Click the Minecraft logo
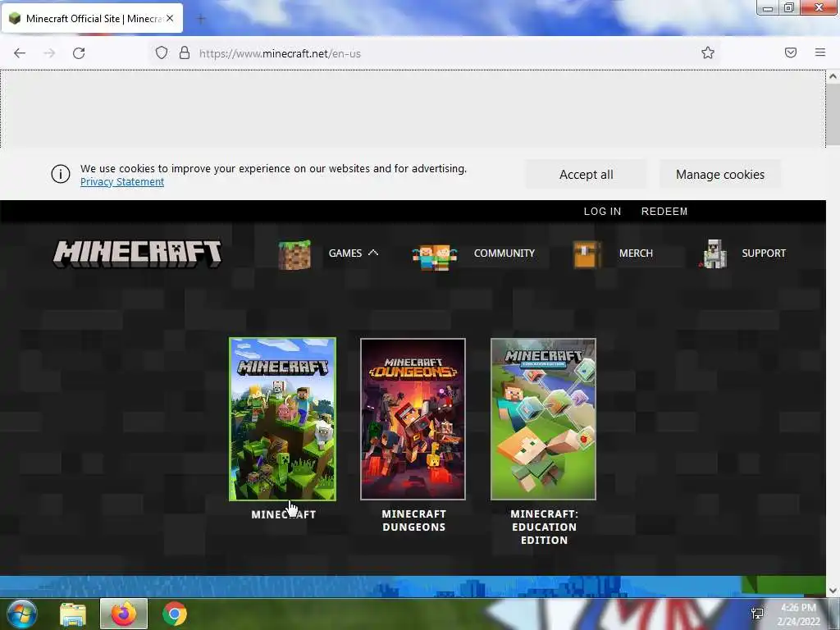 pos(137,254)
